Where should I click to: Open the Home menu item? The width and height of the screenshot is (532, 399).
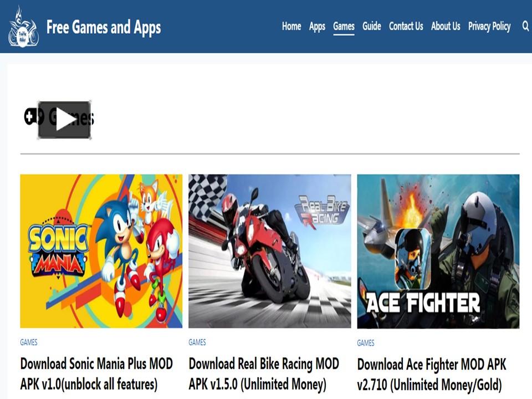pos(291,26)
